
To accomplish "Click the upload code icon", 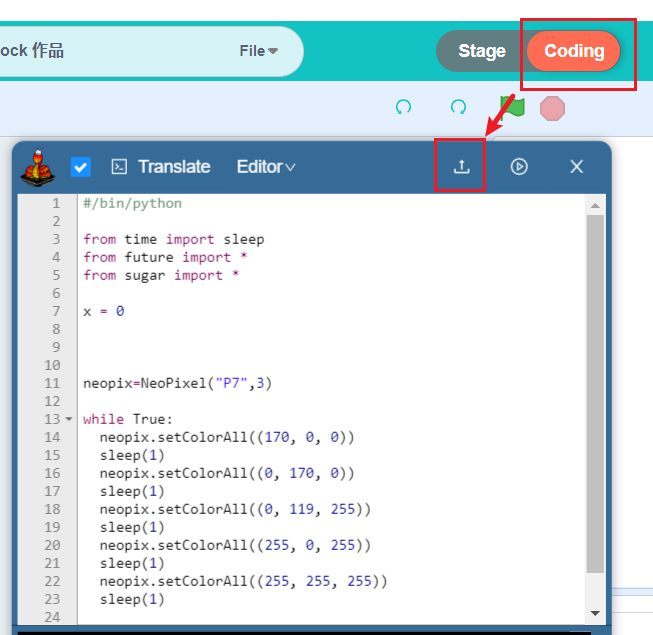I will click(461, 167).
